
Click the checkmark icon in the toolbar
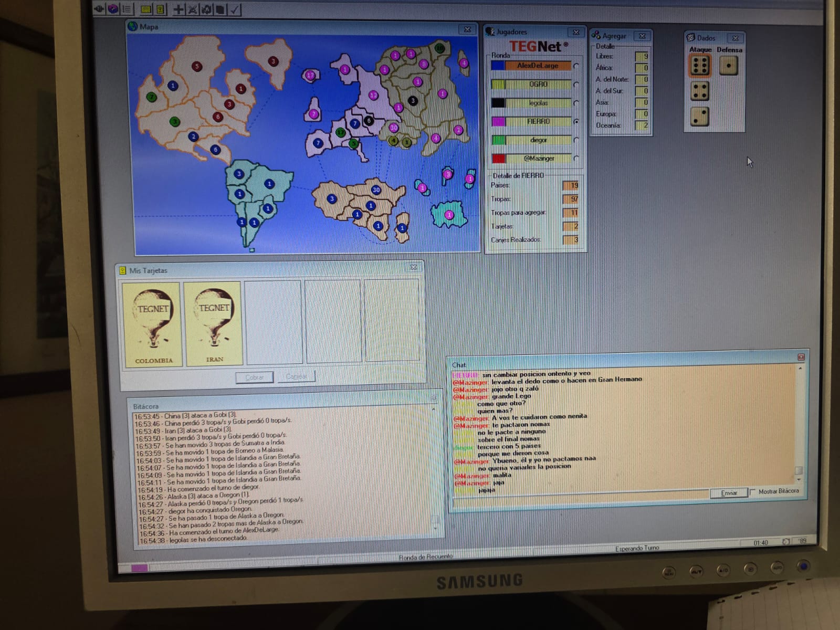(x=235, y=9)
